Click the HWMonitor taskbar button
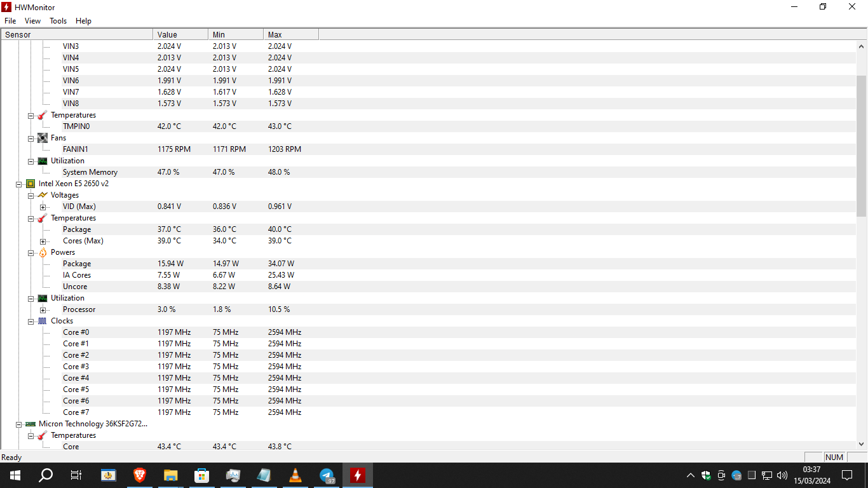 coord(358,475)
